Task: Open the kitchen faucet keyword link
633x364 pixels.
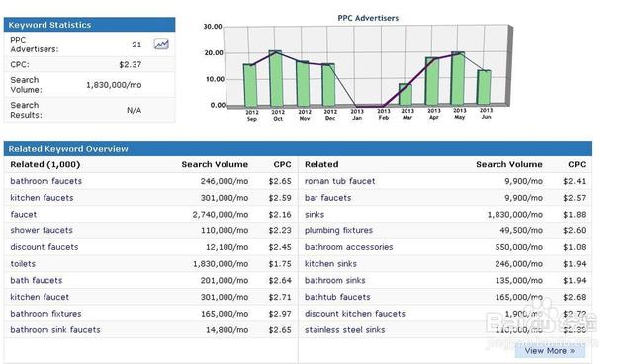Action: pos(40,297)
